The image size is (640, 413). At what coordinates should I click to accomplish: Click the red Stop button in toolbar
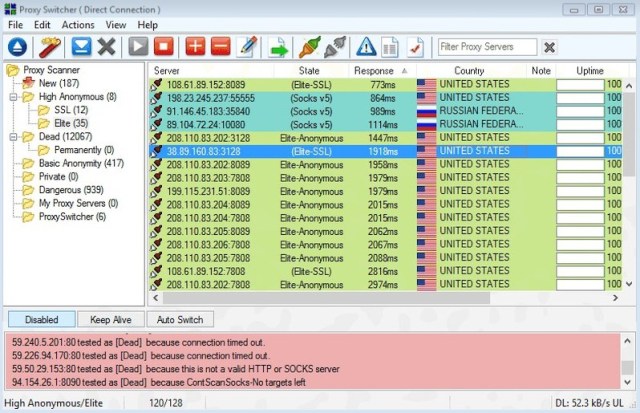pyautogui.click(x=163, y=47)
